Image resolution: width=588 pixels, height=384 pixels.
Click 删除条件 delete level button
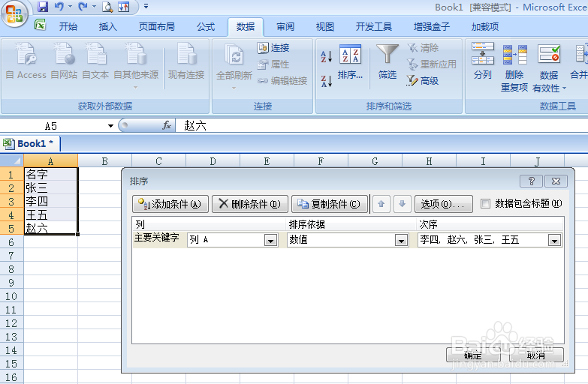point(250,204)
